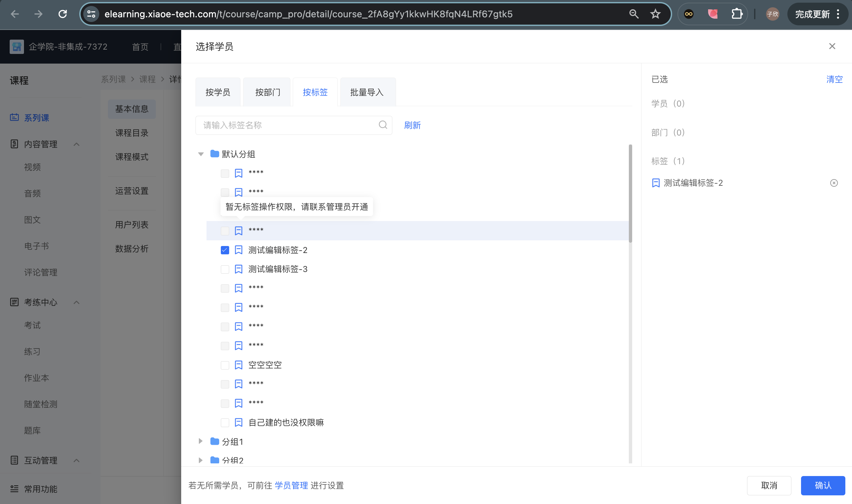
Task: Open site information icon in address bar
Action: 91,14
